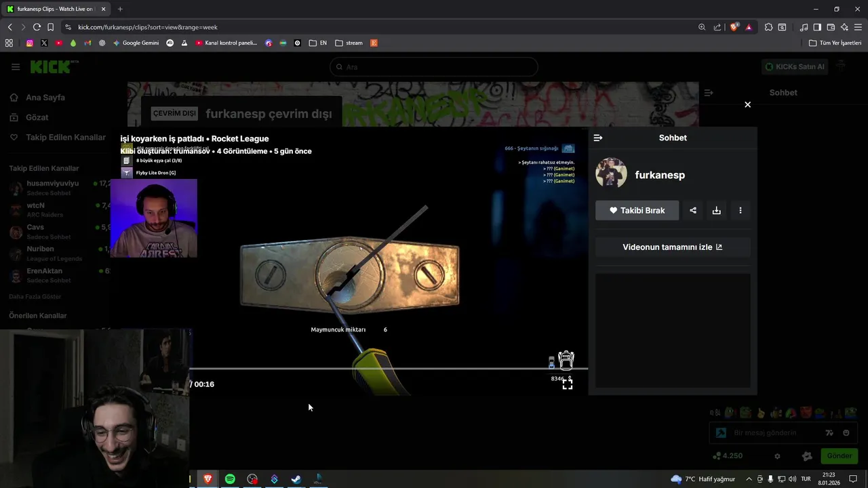Open Kanal kontrol paneli bookmark
The width and height of the screenshot is (868, 488).
click(x=226, y=43)
